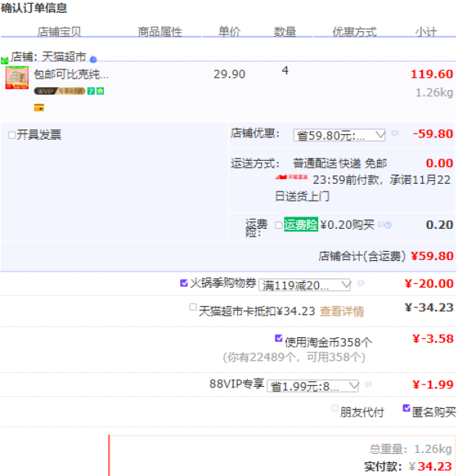The height and width of the screenshot is (476, 458).
Task: Click the green 7-day return icon
Action: click(91, 91)
